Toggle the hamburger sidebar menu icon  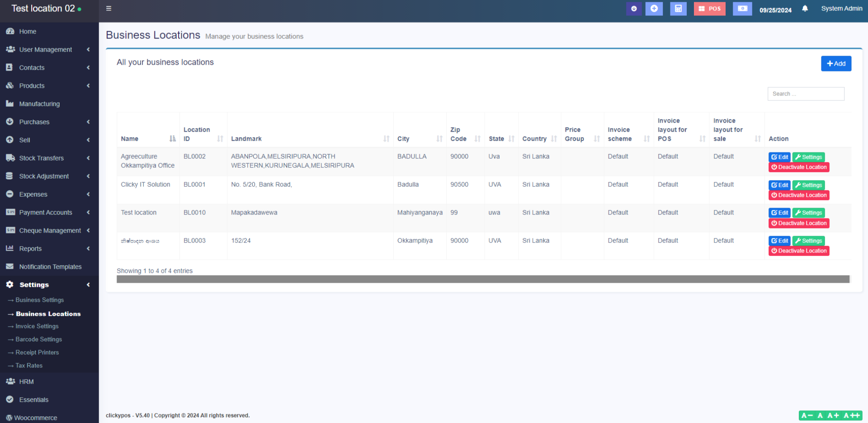coord(108,9)
